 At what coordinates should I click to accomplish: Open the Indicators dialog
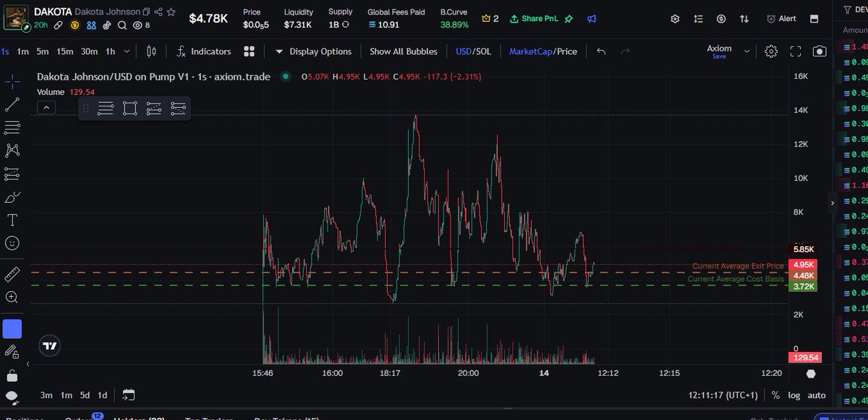pyautogui.click(x=203, y=51)
